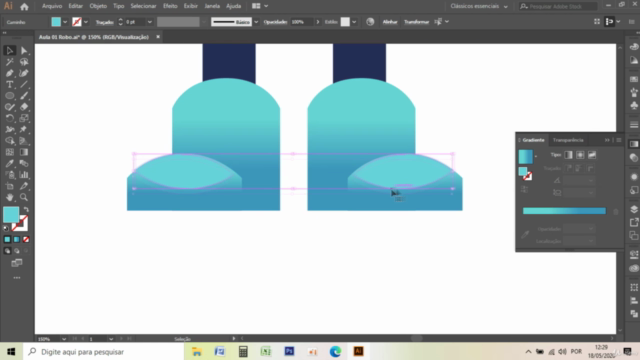The width and height of the screenshot is (640, 360).
Task: Open Clássicos essenciais workspace dropdown
Action: (479, 6)
